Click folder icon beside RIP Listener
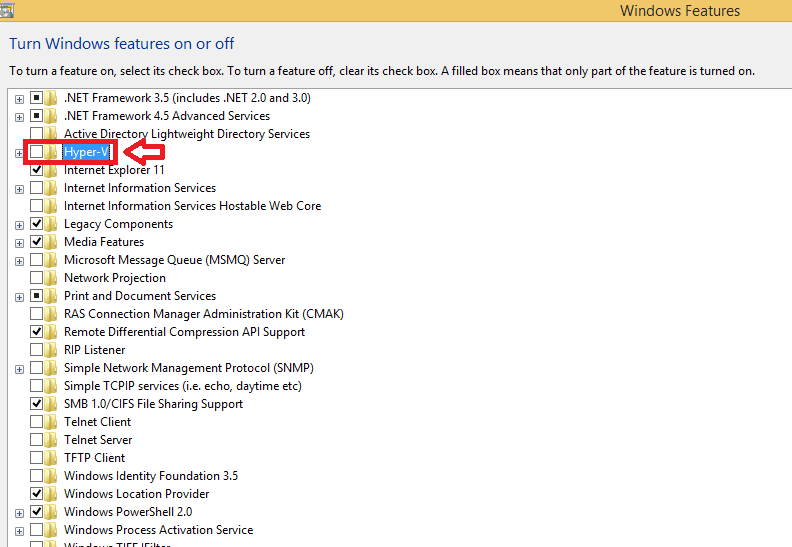Image resolution: width=792 pixels, height=547 pixels. [x=51, y=350]
